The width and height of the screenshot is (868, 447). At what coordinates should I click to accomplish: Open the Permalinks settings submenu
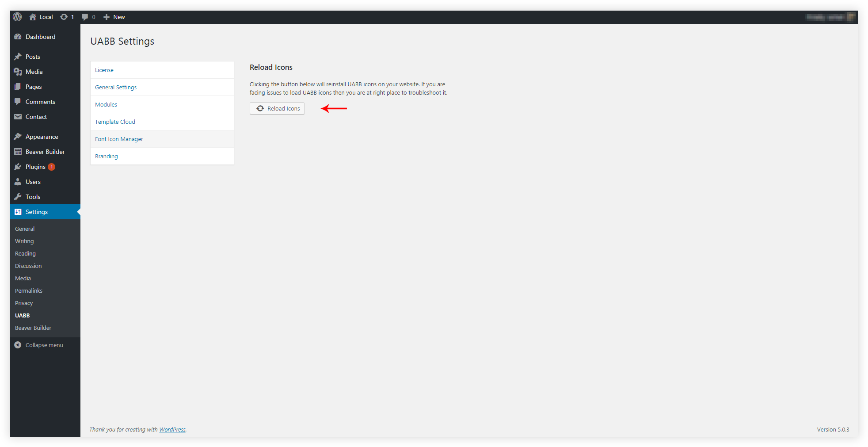(29, 290)
